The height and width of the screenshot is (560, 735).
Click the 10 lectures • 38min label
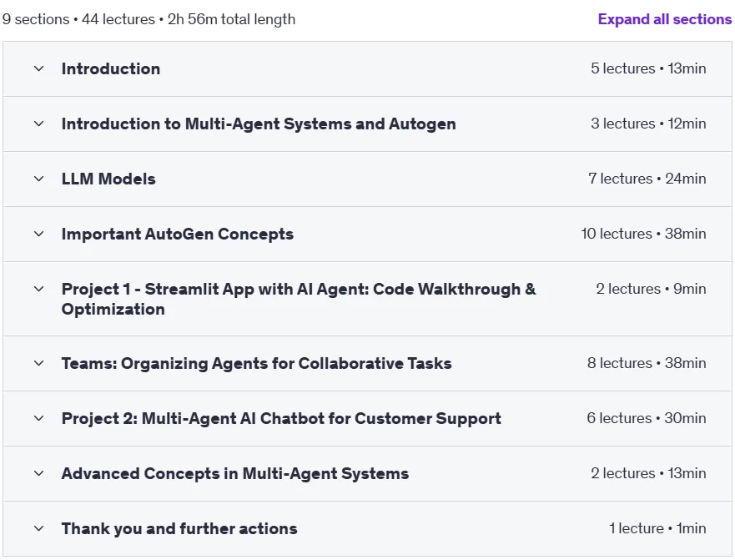643,234
